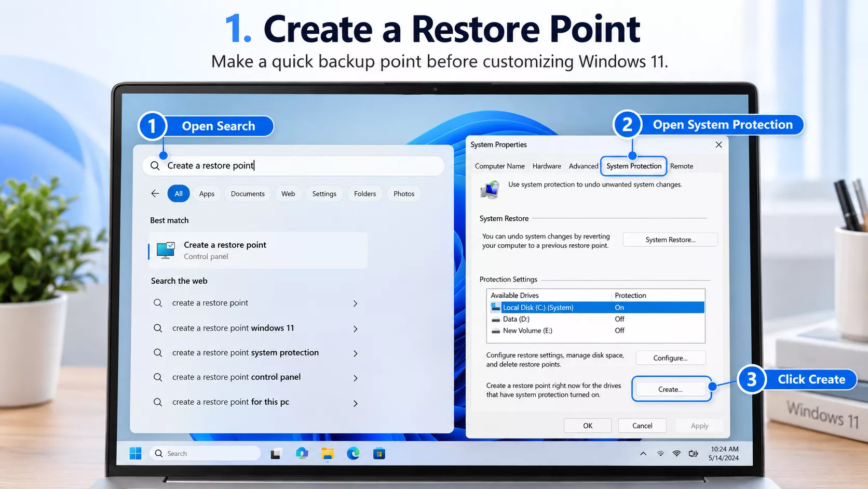Open File Explorer on the taskbar
The width and height of the screenshot is (868, 489).
pyautogui.click(x=327, y=454)
